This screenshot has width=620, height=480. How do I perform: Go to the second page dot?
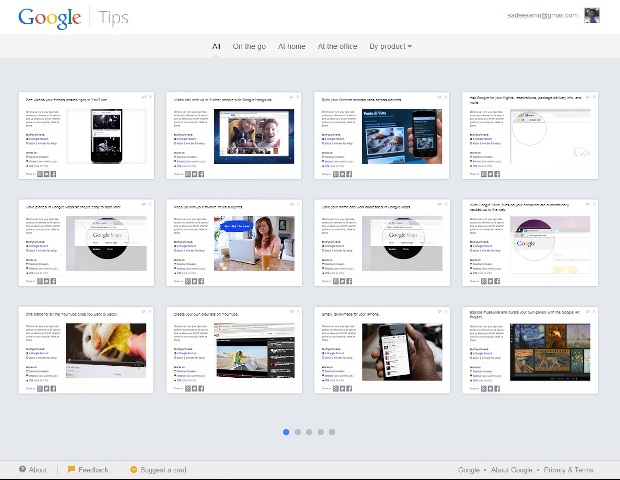coord(298,432)
